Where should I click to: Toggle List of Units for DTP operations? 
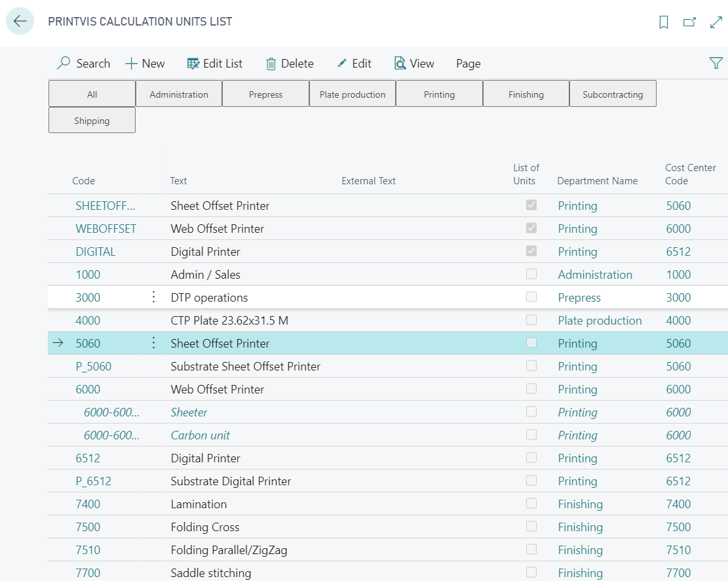(x=531, y=296)
